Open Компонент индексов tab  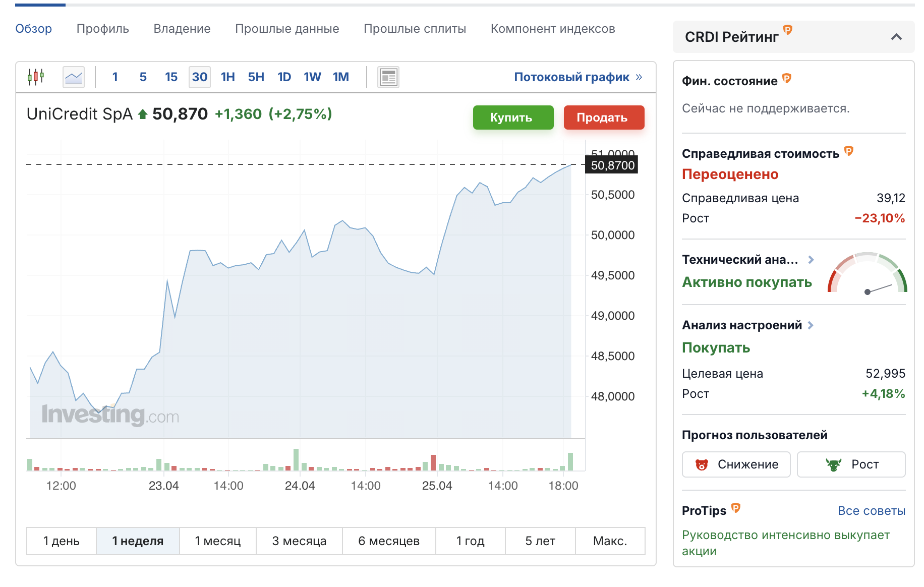[553, 29]
